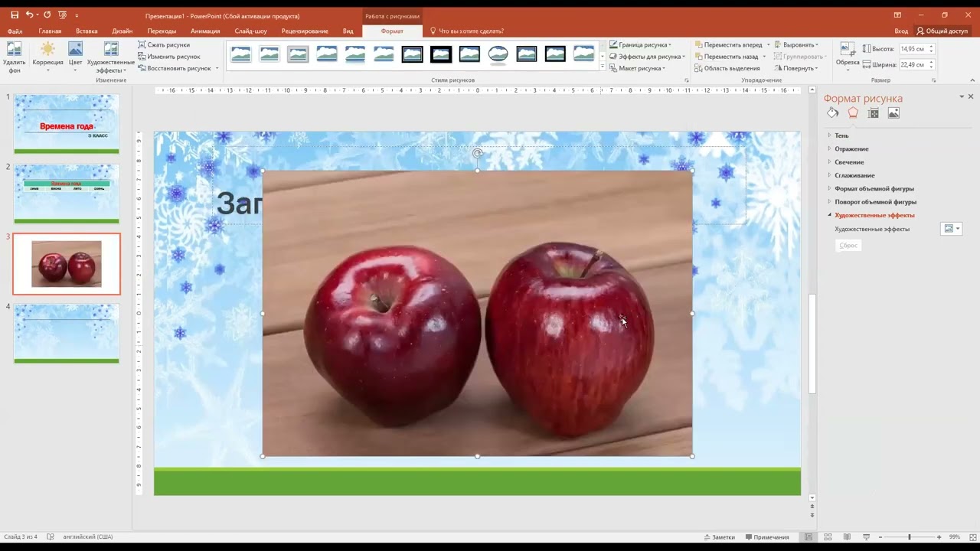Open Size & Properties tab in format pane

(874, 113)
